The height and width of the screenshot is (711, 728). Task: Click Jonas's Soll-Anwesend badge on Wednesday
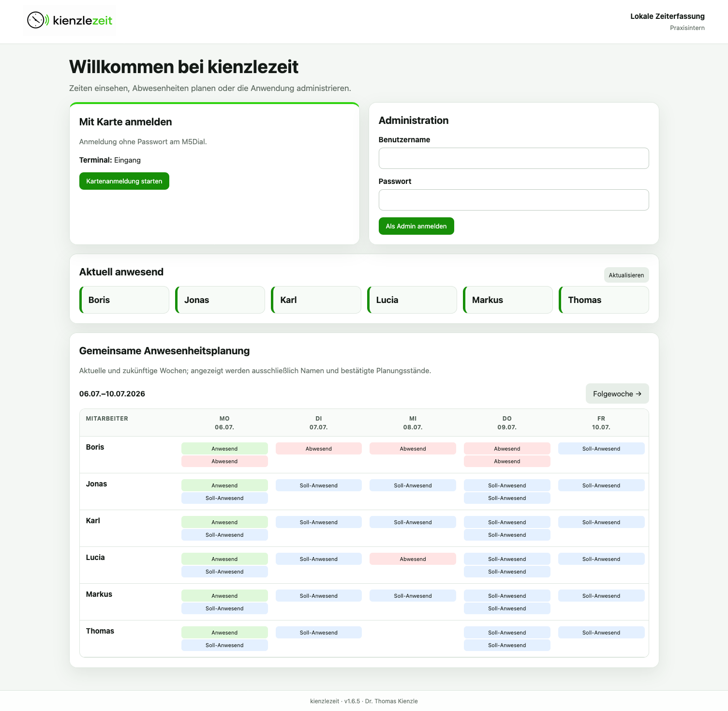413,485
